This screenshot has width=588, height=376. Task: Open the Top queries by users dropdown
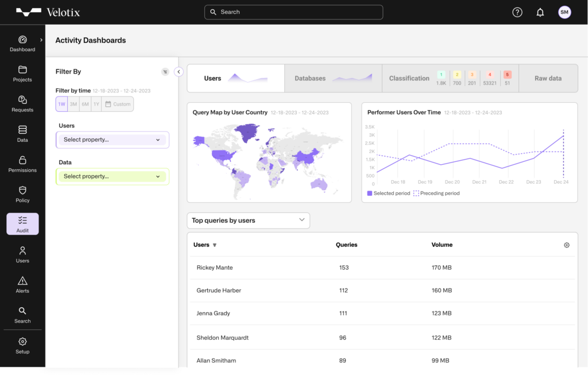coord(248,220)
